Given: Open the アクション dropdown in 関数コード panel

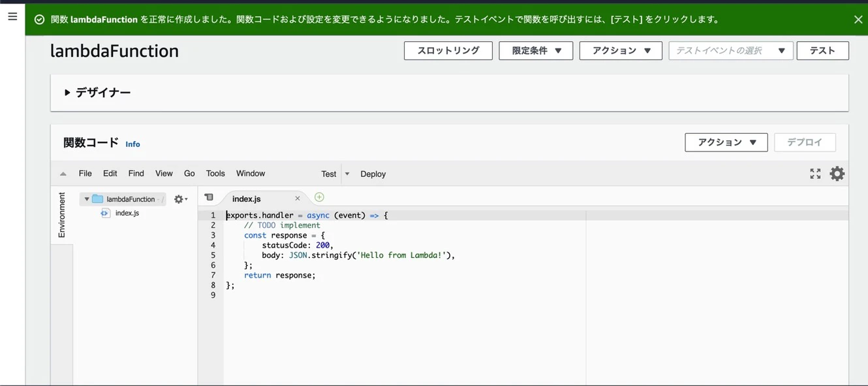Looking at the screenshot, I should point(726,142).
